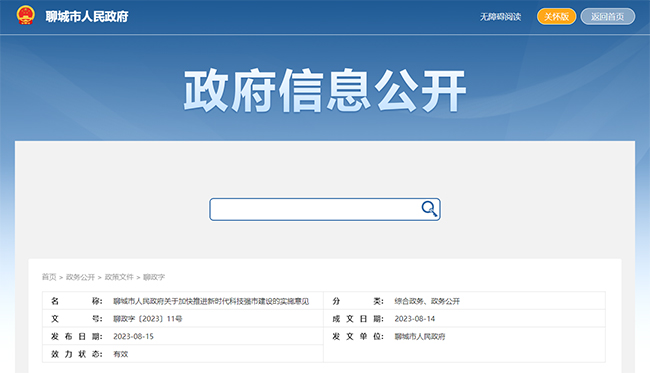Go to 首页 in breadcrumb
Image resolution: width=650 pixels, height=373 pixels.
pos(49,277)
